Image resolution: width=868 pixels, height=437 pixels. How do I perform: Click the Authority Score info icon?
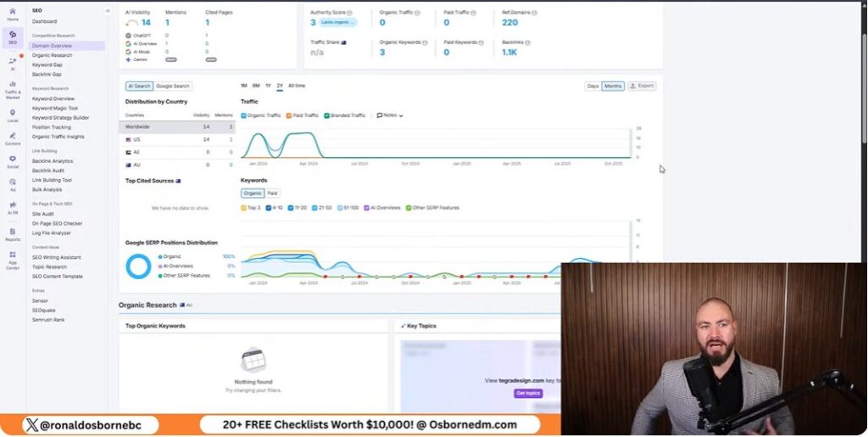[349, 12]
